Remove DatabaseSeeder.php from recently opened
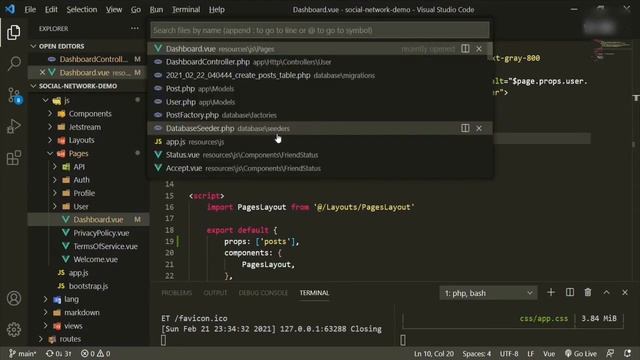The image size is (640, 360). coord(479,129)
